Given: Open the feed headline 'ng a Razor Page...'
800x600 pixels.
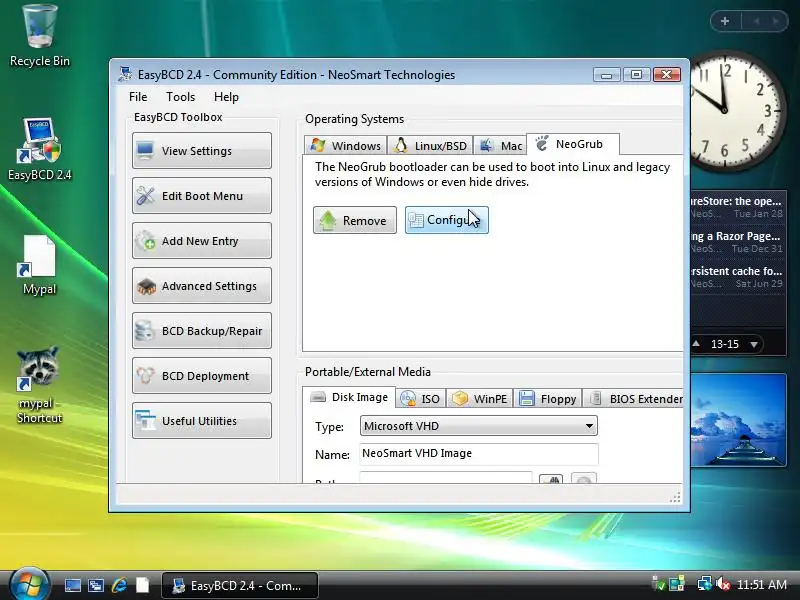Looking at the screenshot, I should coord(737,236).
